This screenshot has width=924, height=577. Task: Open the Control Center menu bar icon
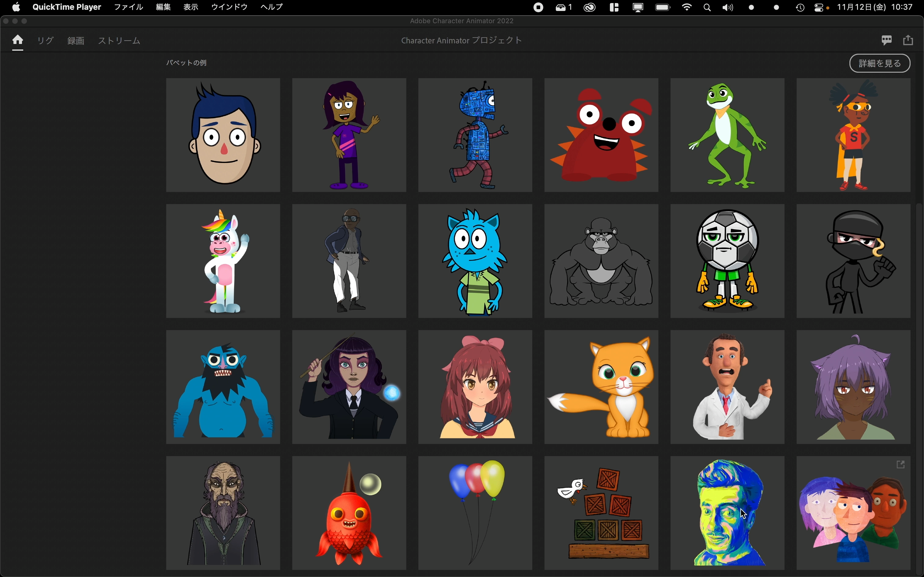(x=818, y=7)
